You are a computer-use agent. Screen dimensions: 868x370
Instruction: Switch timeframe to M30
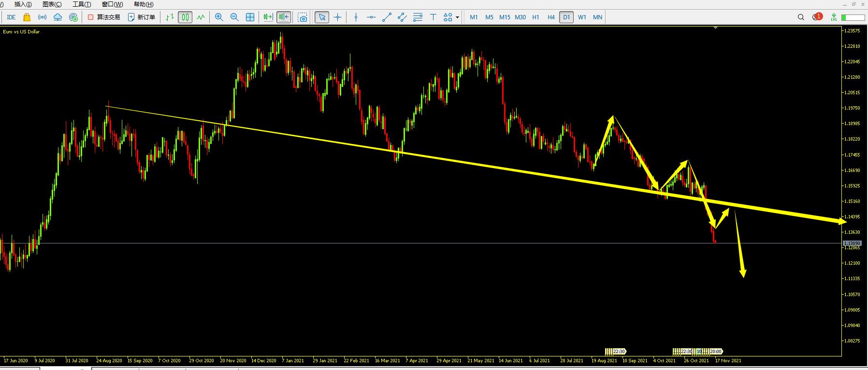click(520, 17)
